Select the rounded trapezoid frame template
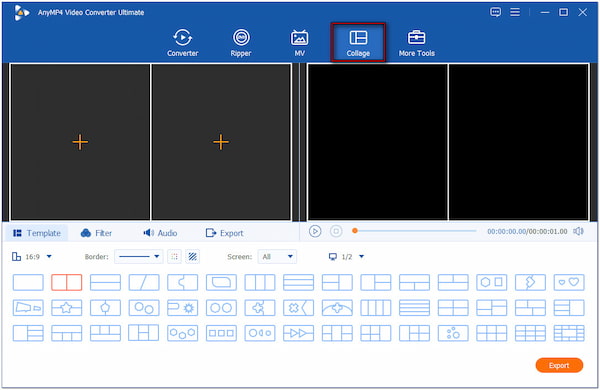 [221, 282]
